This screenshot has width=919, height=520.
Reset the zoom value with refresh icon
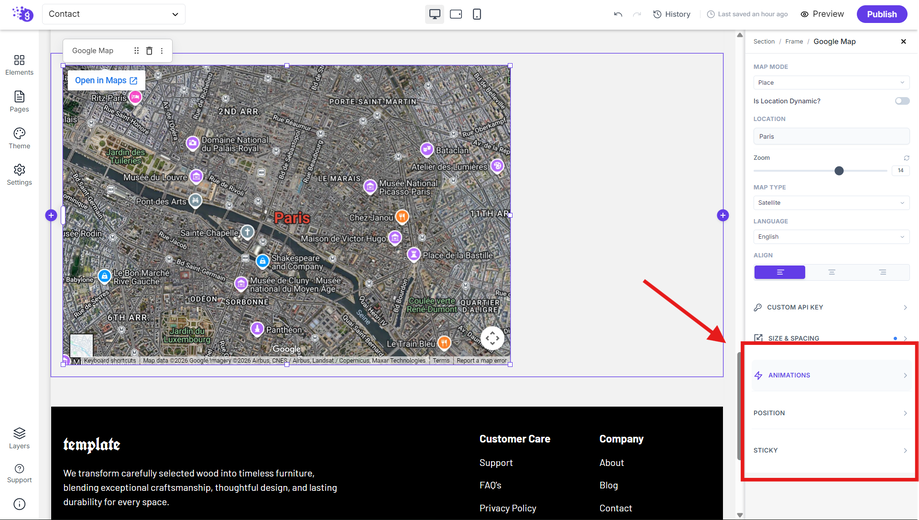[x=906, y=158]
